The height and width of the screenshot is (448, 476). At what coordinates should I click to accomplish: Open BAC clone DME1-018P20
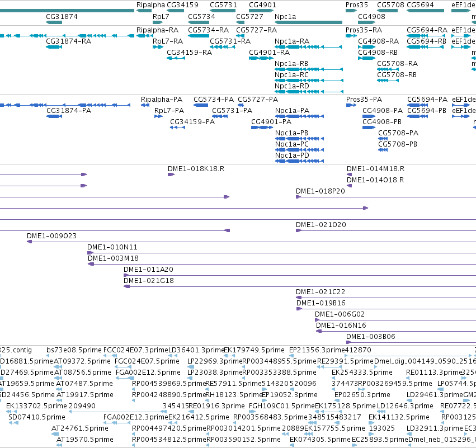point(386,197)
